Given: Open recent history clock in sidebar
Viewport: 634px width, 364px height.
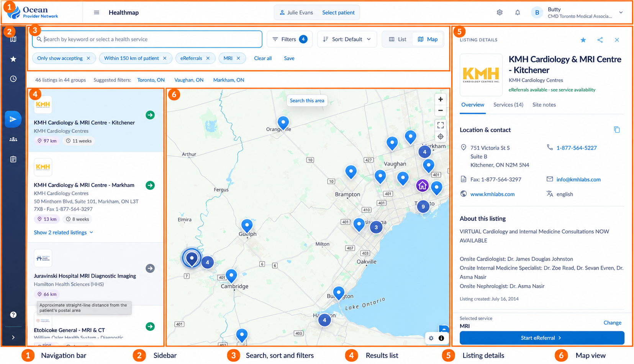Looking at the screenshot, I should pos(13,79).
